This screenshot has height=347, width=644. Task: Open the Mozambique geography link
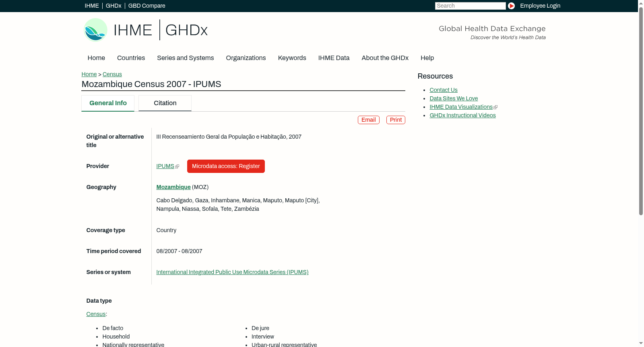pos(173,187)
